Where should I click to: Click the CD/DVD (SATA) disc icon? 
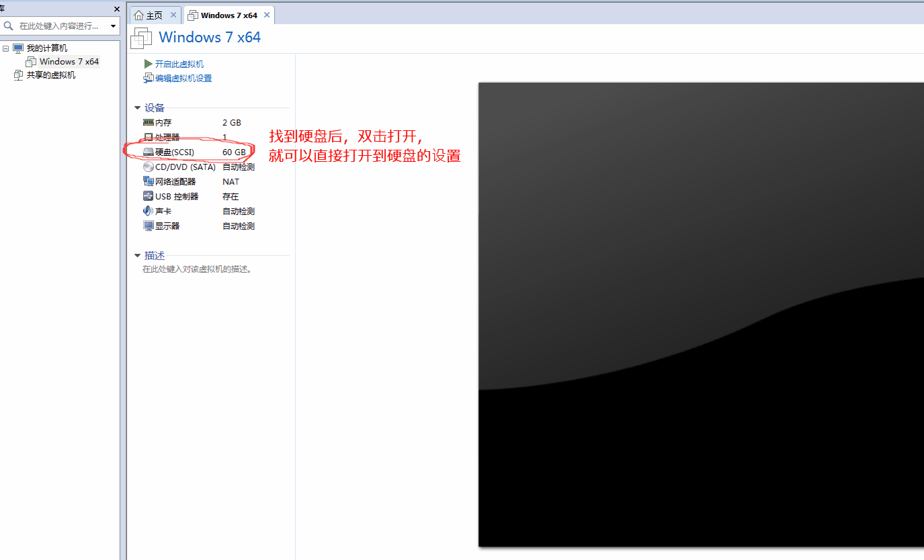pyautogui.click(x=149, y=167)
